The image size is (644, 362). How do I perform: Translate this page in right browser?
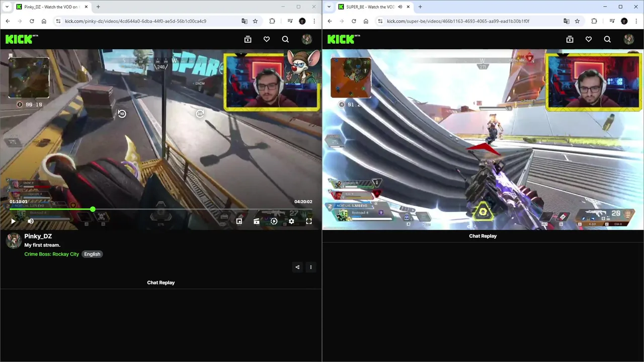[567, 21]
